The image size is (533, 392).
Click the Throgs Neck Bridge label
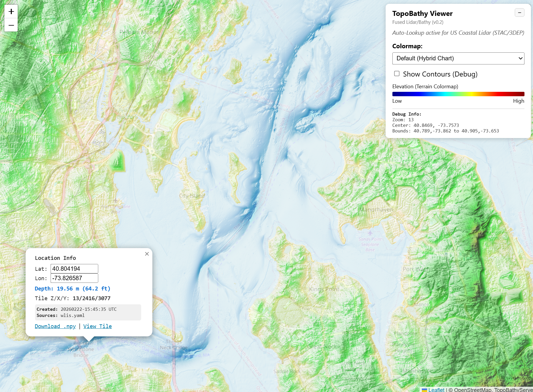174,344
